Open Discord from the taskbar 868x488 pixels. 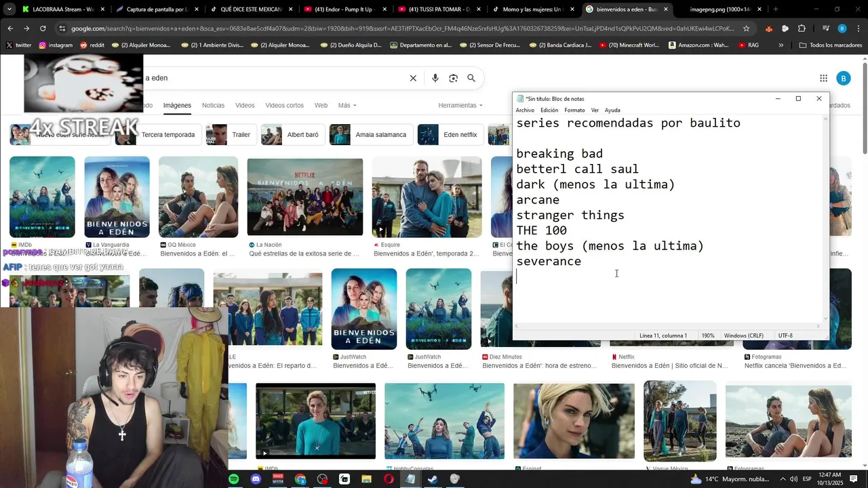(256, 479)
